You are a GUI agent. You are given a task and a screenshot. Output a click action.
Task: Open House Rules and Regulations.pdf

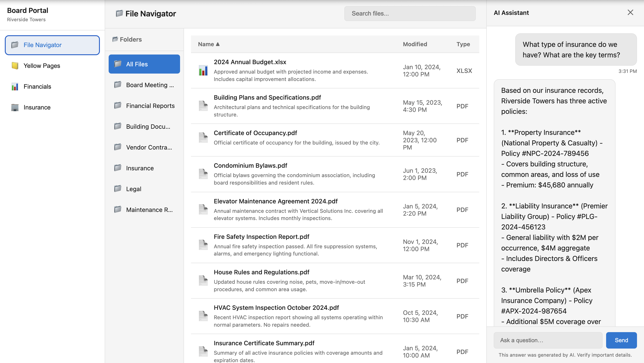(x=261, y=272)
